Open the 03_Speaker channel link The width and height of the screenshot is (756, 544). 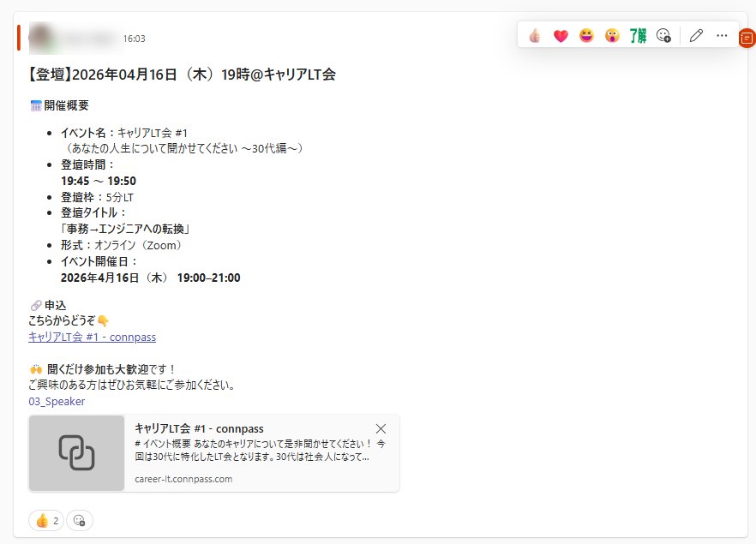pos(55,401)
